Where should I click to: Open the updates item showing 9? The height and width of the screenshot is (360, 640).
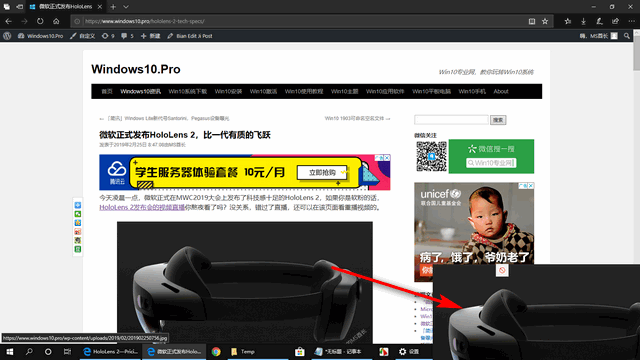[x=108, y=36]
